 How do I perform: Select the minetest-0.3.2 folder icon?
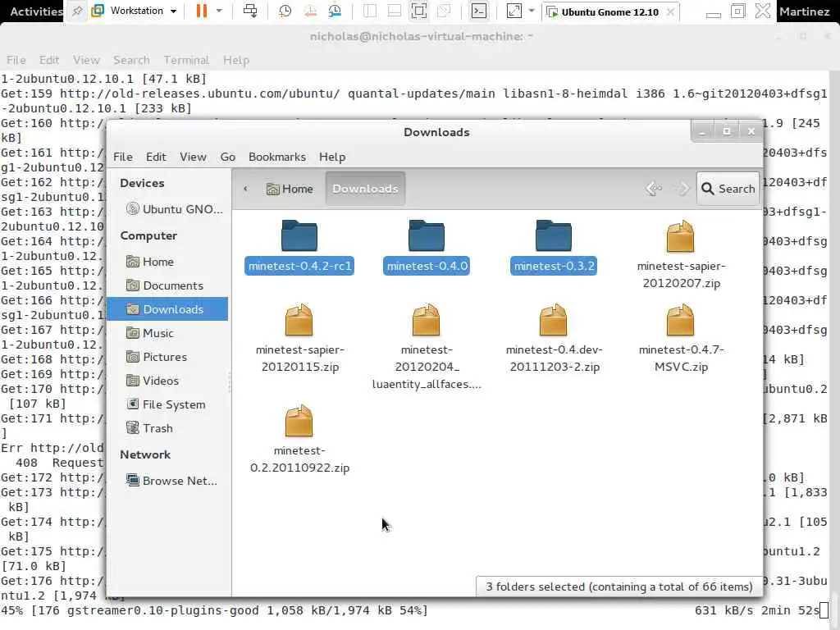click(x=554, y=235)
